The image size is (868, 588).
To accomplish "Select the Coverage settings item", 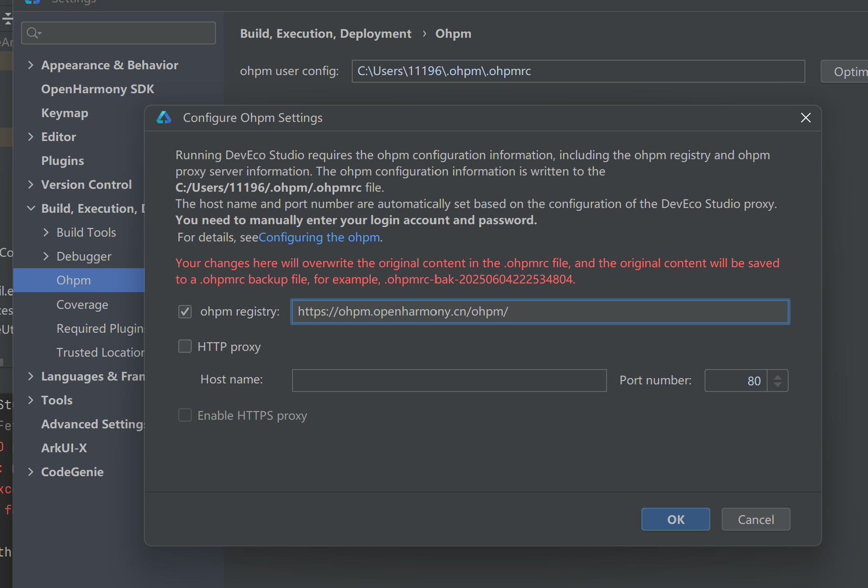I will click(x=82, y=305).
